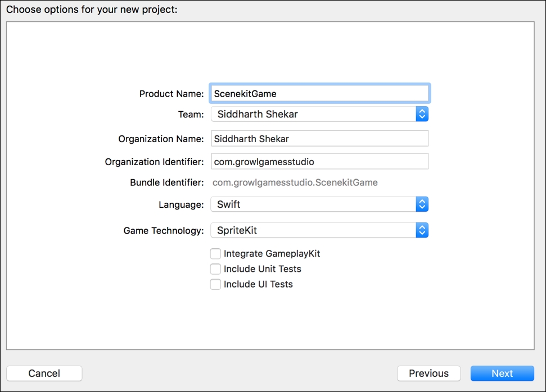Click the "Language:" label text
546x392 pixels.
181,205
